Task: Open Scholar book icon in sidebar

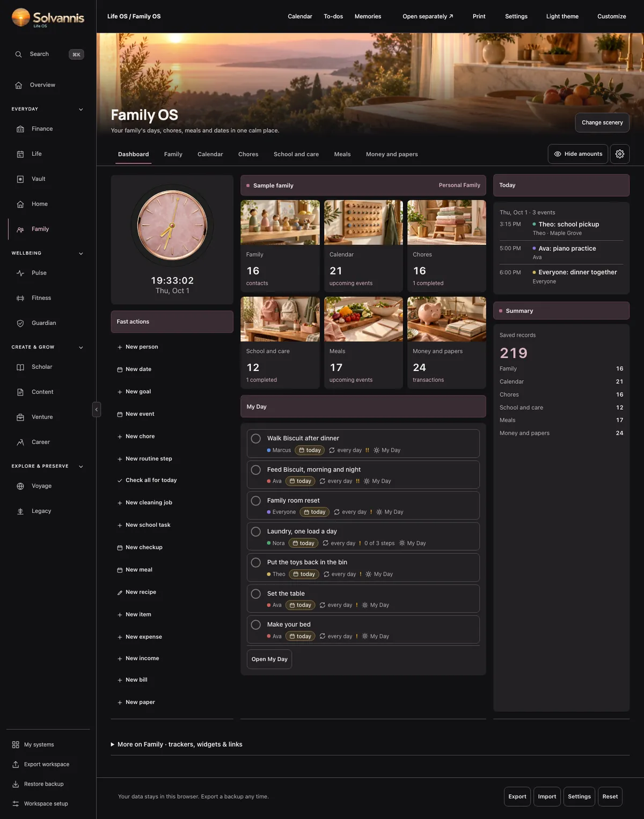Action: [20, 367]
